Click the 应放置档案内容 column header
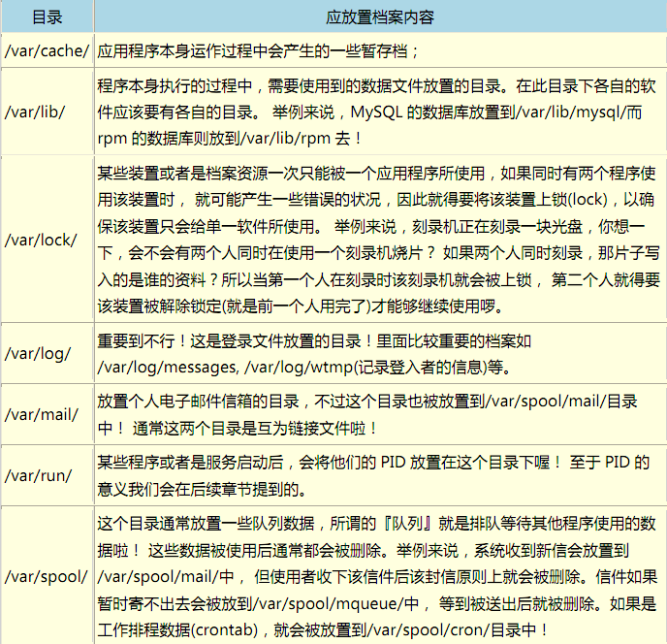 coord(380,17)
